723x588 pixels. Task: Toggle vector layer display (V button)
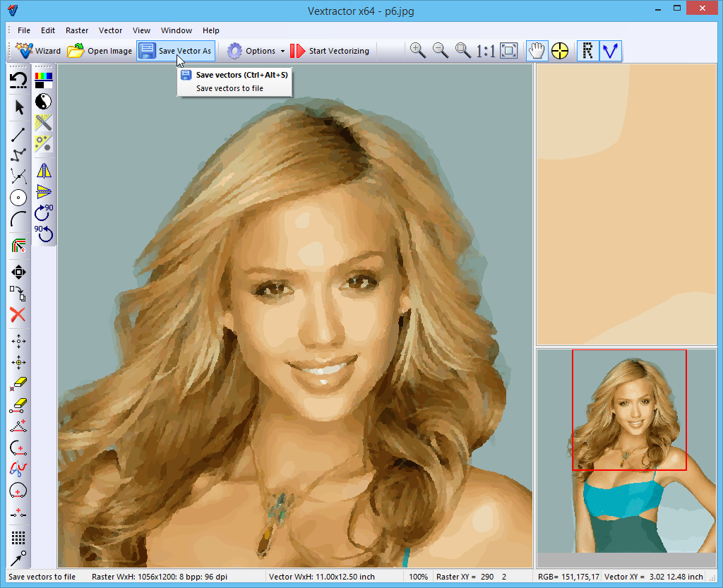click(610, 51)
